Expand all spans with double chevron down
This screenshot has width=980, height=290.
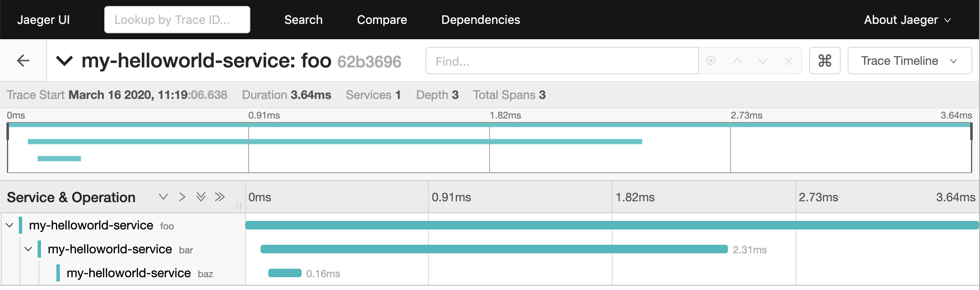coord(201,197)
